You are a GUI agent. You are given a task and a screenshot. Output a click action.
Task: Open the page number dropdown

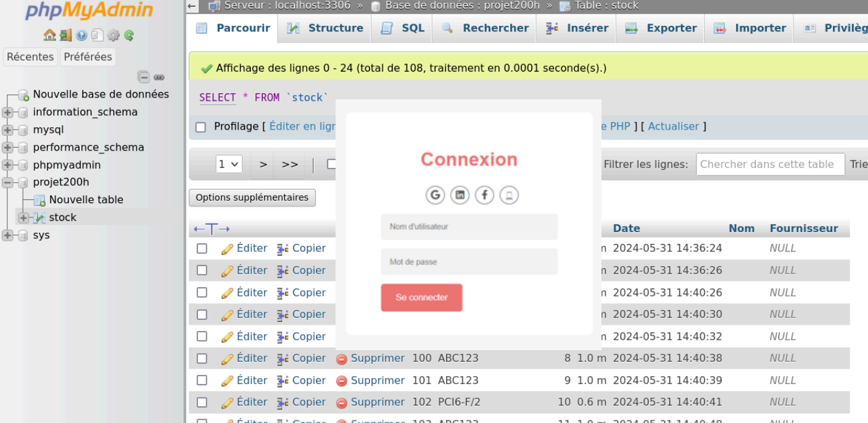[229, 164]
